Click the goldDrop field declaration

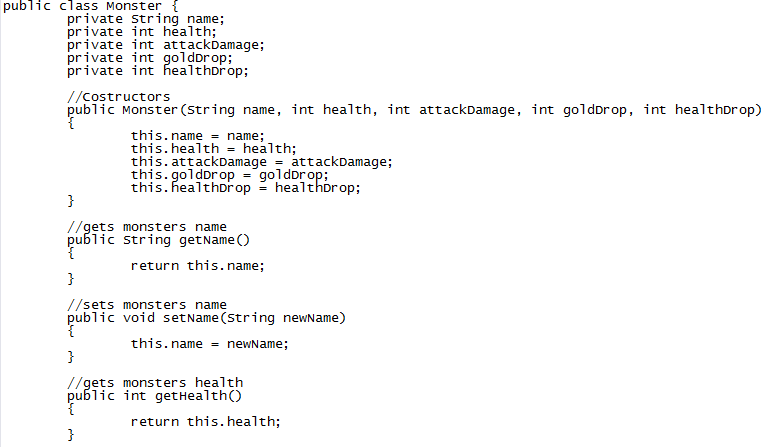coord(150,58)
